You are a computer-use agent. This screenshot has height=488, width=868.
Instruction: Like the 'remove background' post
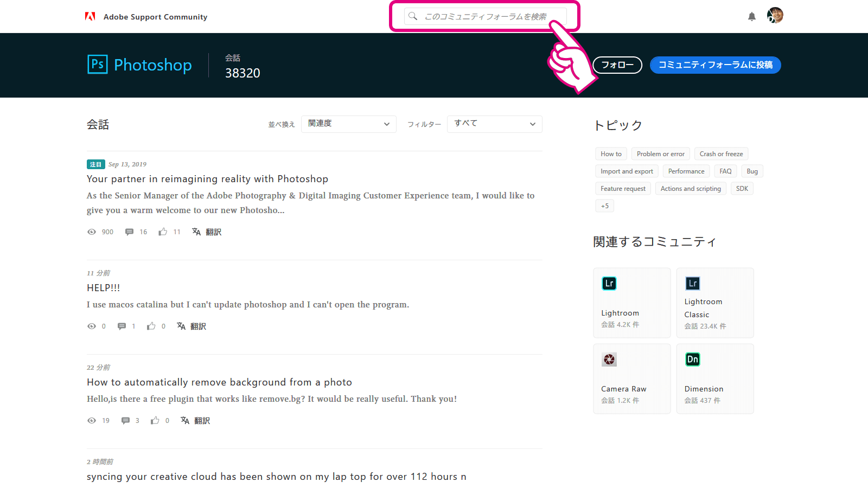pos(155,420)
